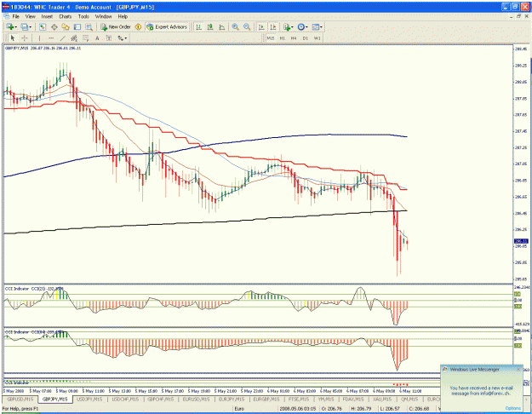
Task: Show the Data Window icon
Action: point(54,26)
